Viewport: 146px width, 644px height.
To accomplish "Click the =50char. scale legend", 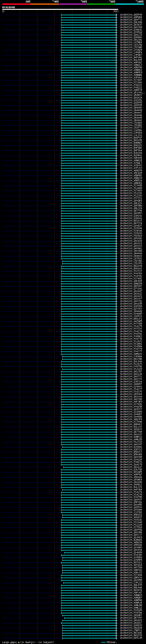I will 109,642.
